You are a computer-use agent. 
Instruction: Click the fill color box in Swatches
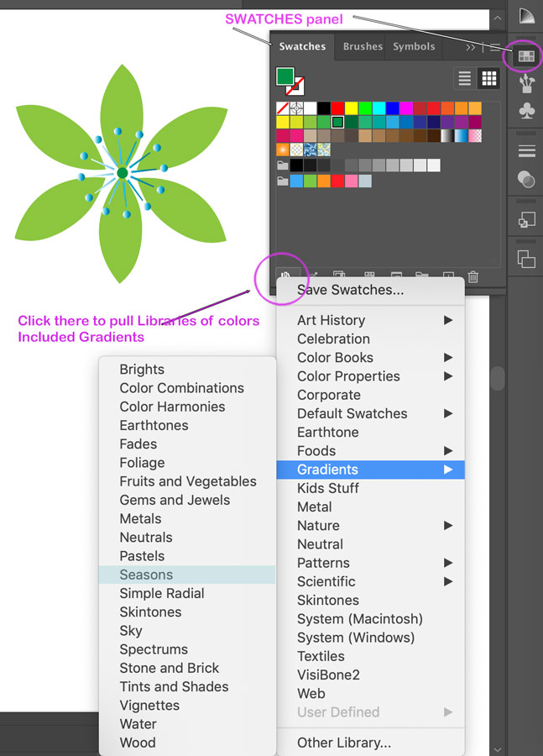click(x=285, y=76)
